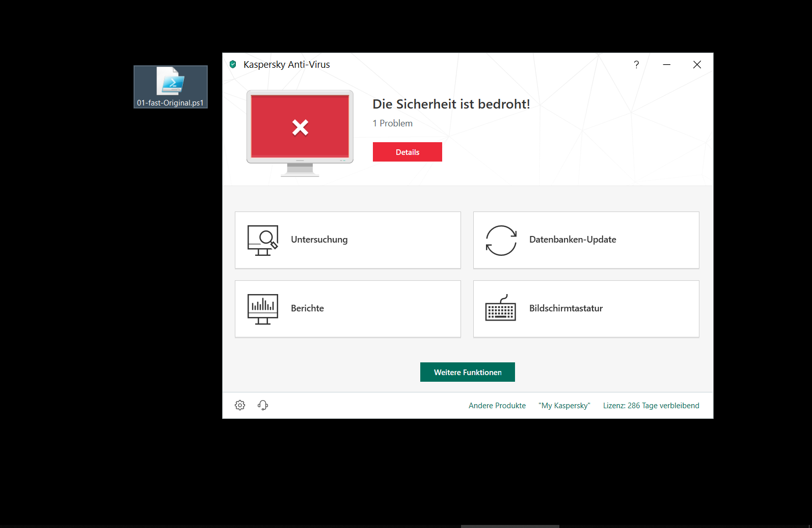Screen dimensions: 812x528
Task: Click the help question mark icon
Action: click(636, 65)
